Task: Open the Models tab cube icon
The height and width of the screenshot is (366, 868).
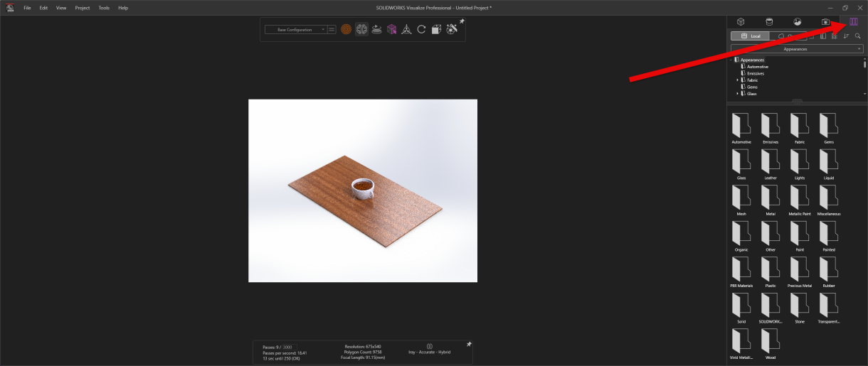Action: [x=741, y=22]
